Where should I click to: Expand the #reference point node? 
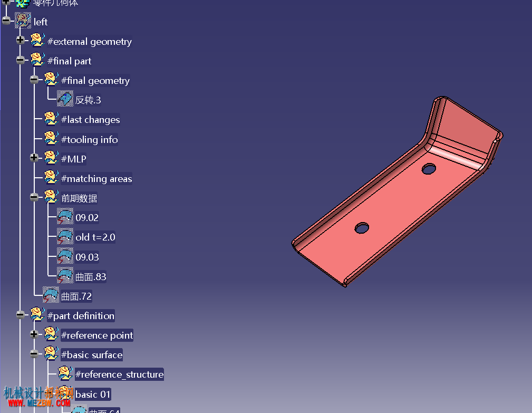pyautogui.click(x=34, y=334)
